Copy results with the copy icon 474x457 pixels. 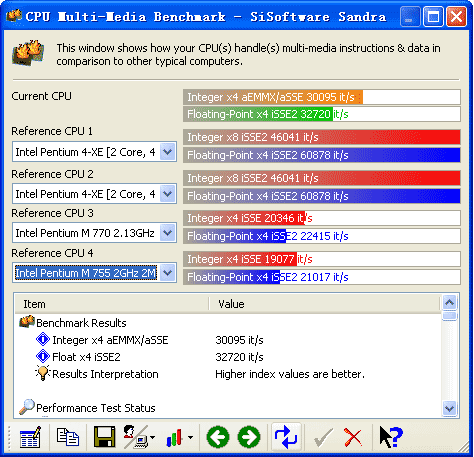[x=68, y=437]
